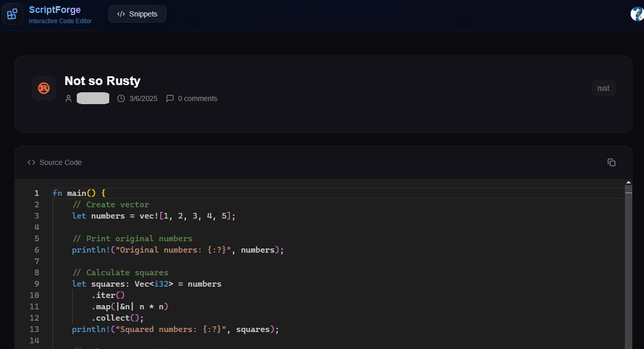The width and height of the screenshot is (644, 349).
Task: Click the code editor scroll-up arrow
Action: pos(629,182)
